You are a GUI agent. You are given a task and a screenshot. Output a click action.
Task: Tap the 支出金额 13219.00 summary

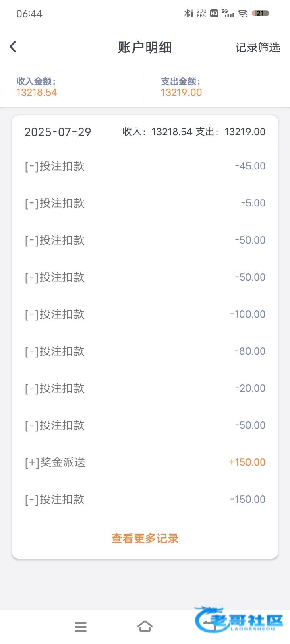(x=181, y=87)
